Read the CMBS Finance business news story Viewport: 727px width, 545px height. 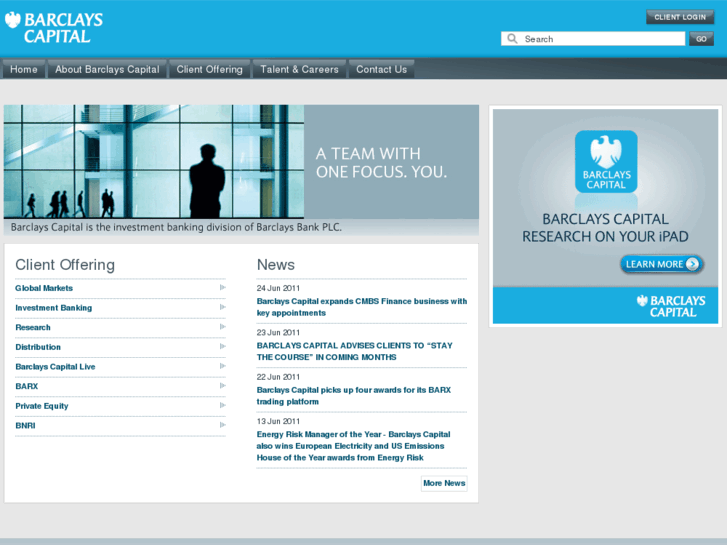pyautogui.click(x=362, y=307)
